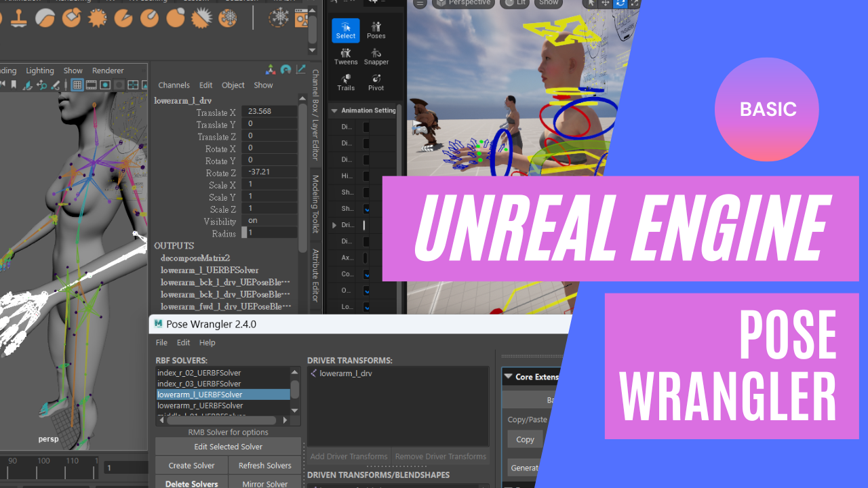Select the Fill sculpt tool icon
The width and height of the screenshot is (868, 488).
click(x=97, y=18)
